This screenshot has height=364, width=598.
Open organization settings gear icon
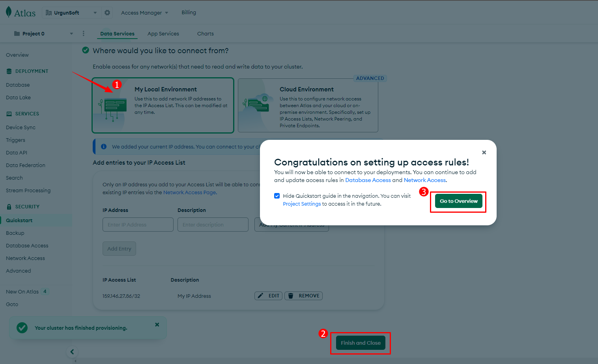click(107, 13)
